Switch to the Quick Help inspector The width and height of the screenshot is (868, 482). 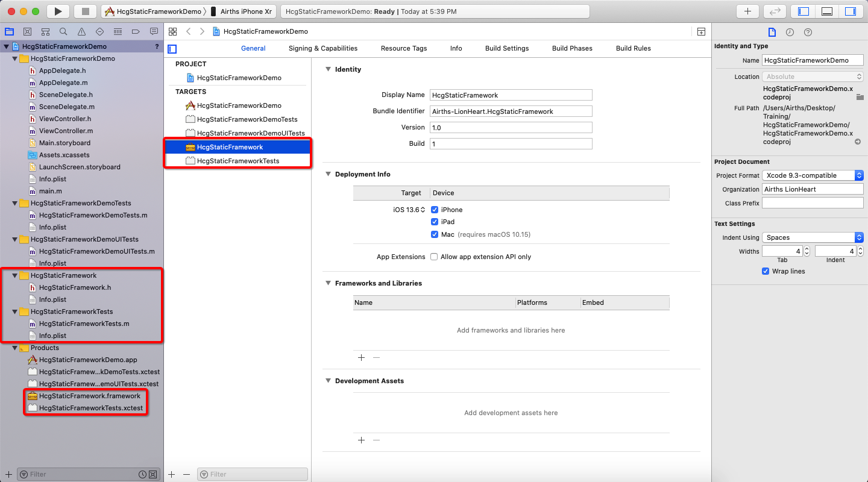pos(808,31)
